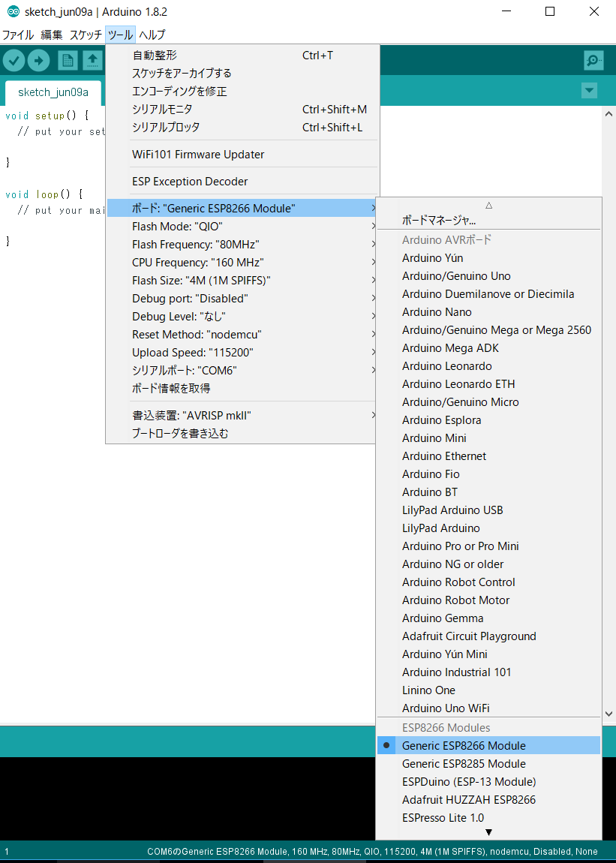
Task: Select Adafruit HUZZAH ESP8266 board
Action: coord(489,800)
